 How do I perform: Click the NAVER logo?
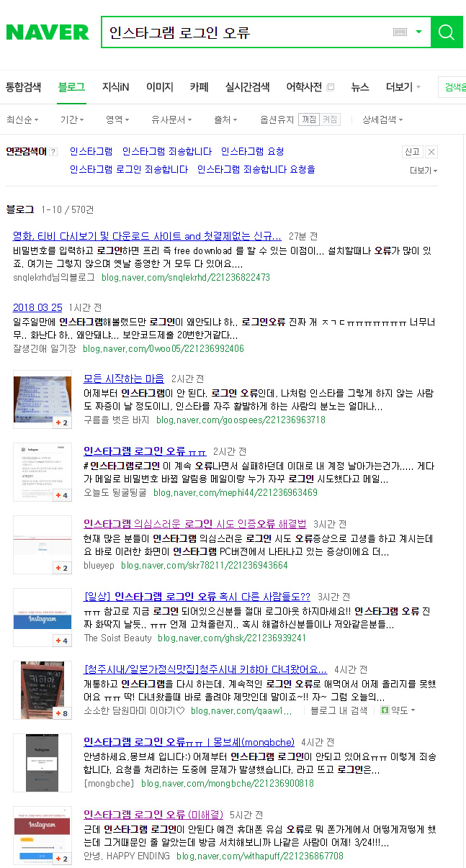tap(48, 32)
